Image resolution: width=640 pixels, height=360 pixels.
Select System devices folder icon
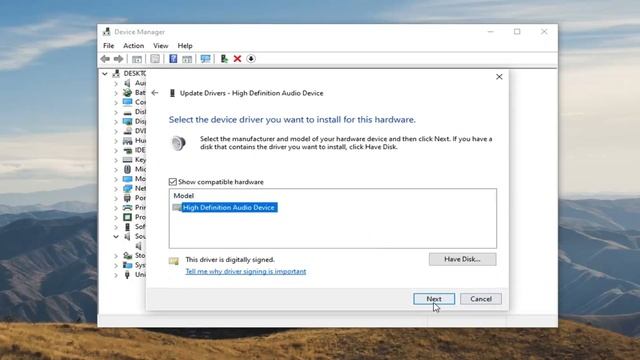(127, 265)
